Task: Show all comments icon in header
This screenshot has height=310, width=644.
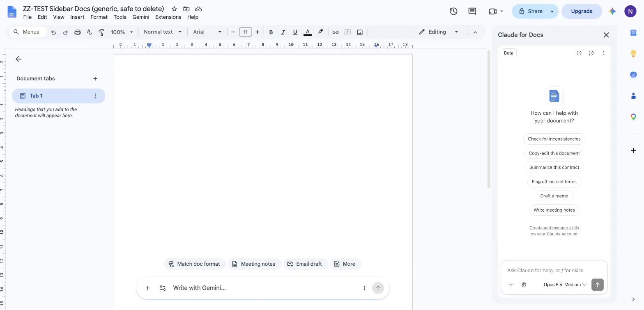Action: [472, 11]
